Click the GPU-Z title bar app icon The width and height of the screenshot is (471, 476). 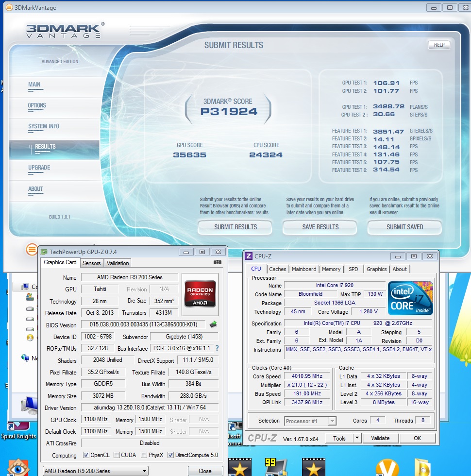(44, 252)
